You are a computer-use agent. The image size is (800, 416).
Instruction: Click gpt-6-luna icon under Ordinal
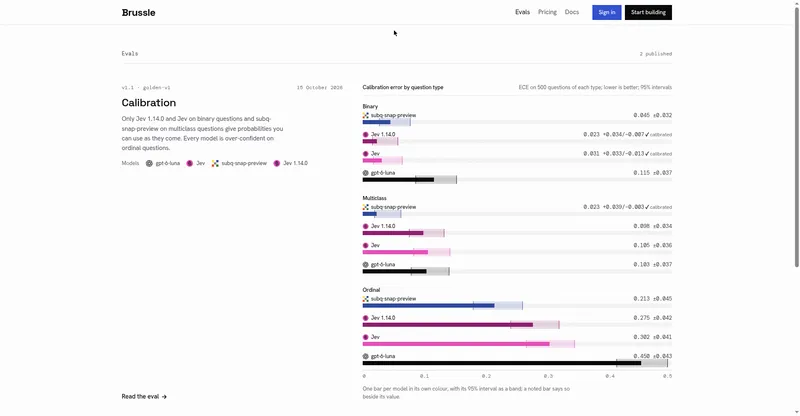[x=365, y=356]
